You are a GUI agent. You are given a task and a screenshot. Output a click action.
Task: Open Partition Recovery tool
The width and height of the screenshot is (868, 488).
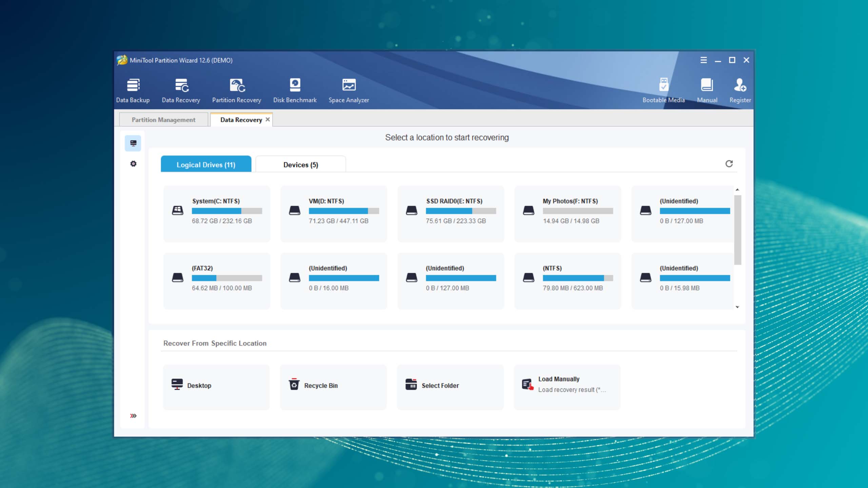pos(237,90)
